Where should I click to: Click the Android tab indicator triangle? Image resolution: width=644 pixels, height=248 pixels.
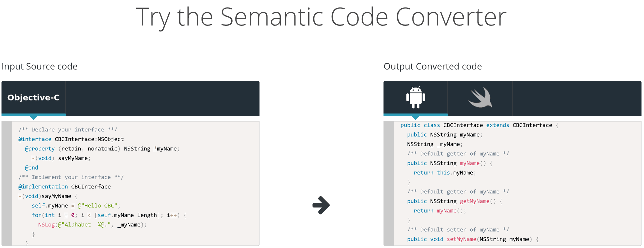pyautogui.click(x=415, y=117)
